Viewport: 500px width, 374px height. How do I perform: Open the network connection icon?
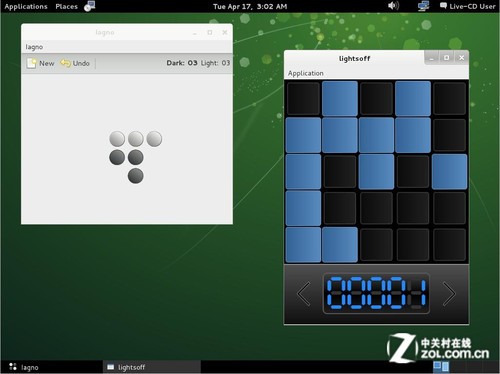click(423, 6)
